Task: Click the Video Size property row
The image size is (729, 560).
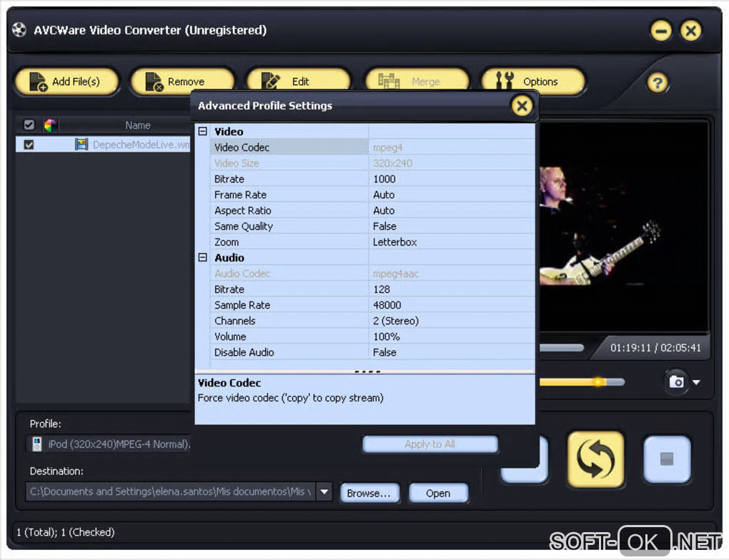Action: click(x=372, y=163)
